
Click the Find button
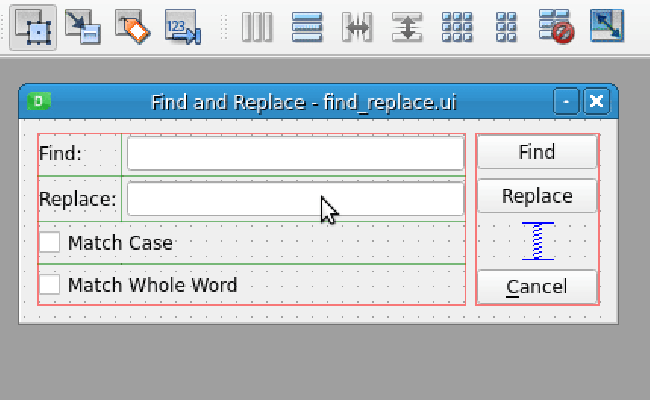(537, 152)
